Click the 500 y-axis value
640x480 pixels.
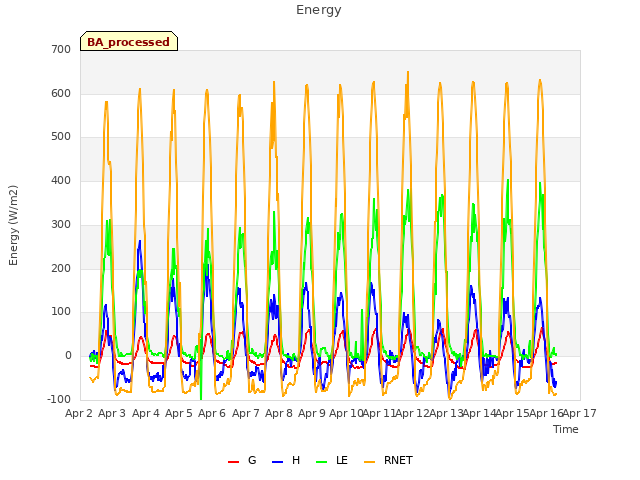click(61, 137)
